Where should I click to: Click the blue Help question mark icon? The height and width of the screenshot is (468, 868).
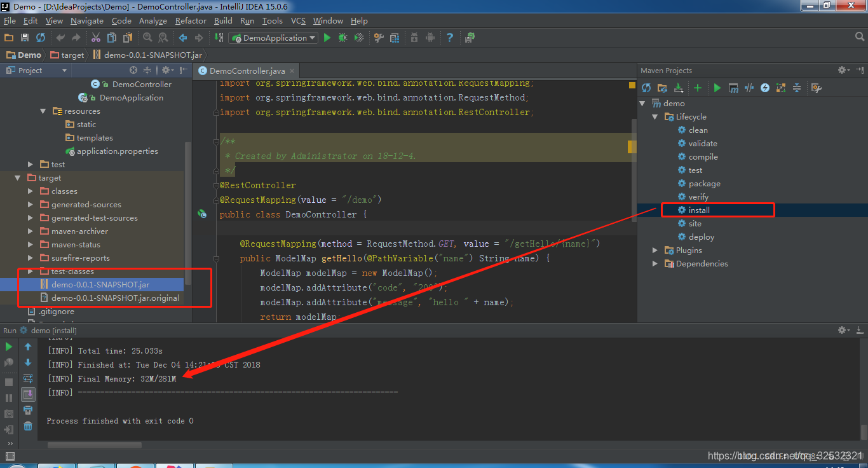(x=449, y=38)
